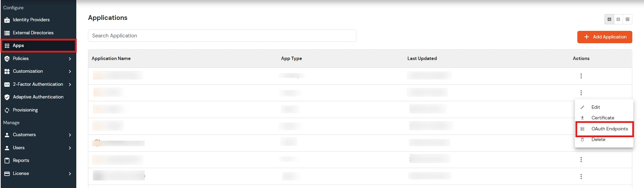Expand the 2-Factor Authentication chevron
Viewport: 644px width, 188px height.
click(70, 84)
